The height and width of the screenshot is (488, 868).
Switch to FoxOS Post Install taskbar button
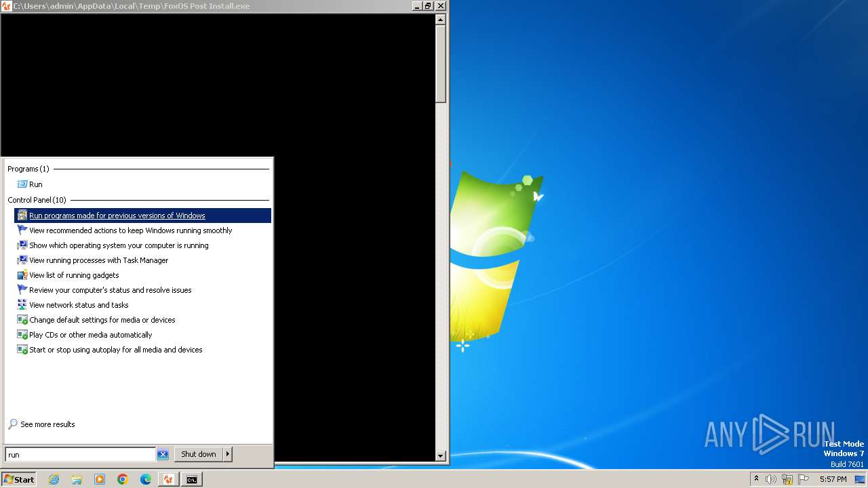point(169,479)
